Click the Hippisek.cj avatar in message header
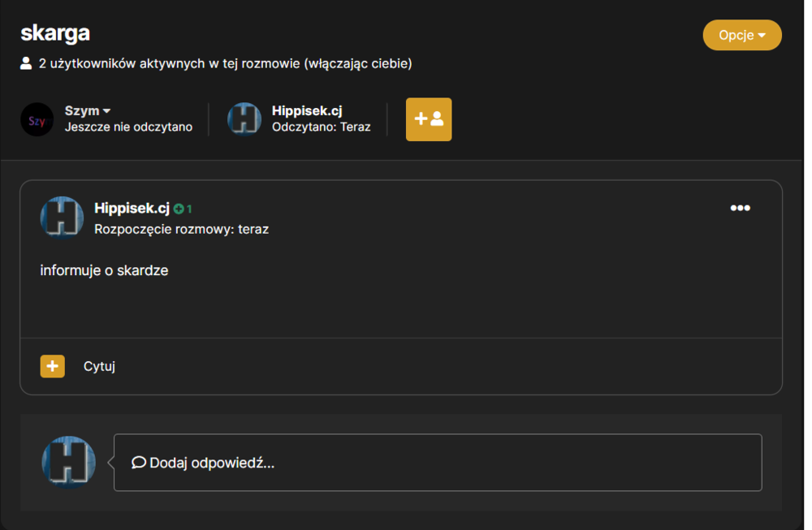This screenshot has height=530, width=812. pos(62,218)
